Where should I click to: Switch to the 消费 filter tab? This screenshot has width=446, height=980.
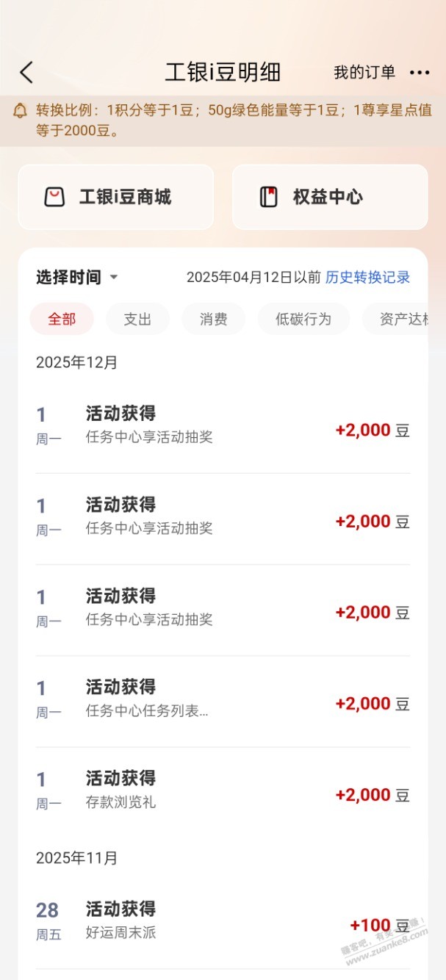tap(213, 319)
